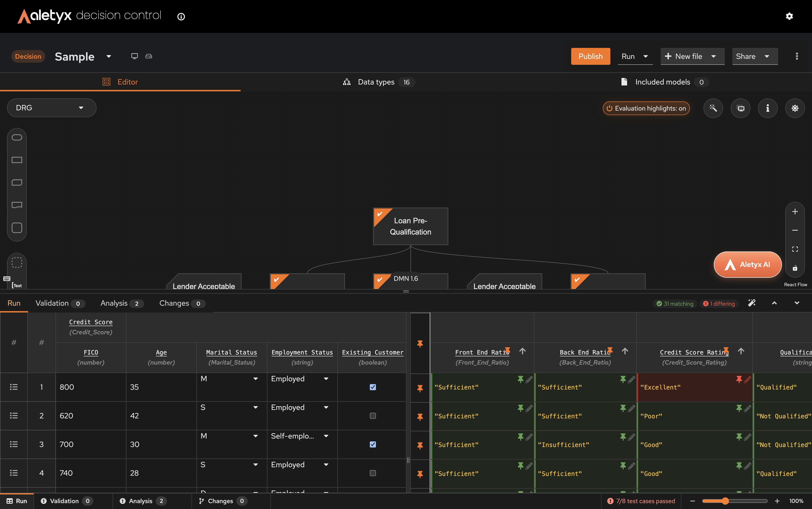Open the DRG dropdown
This screenshot has height=509, width=812.
tap(51, 108)
